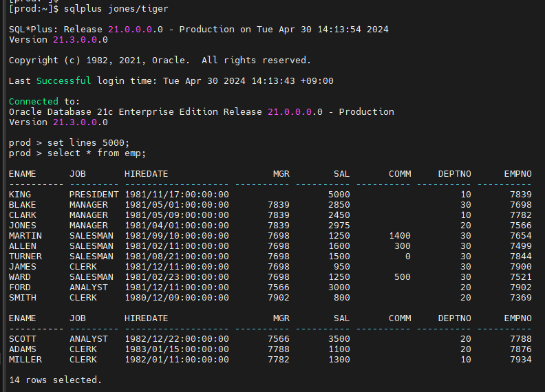Viewport: 545px width, 392px height.
Task: Click commission 1400 in MARTIN row
Action: (400, 236)
